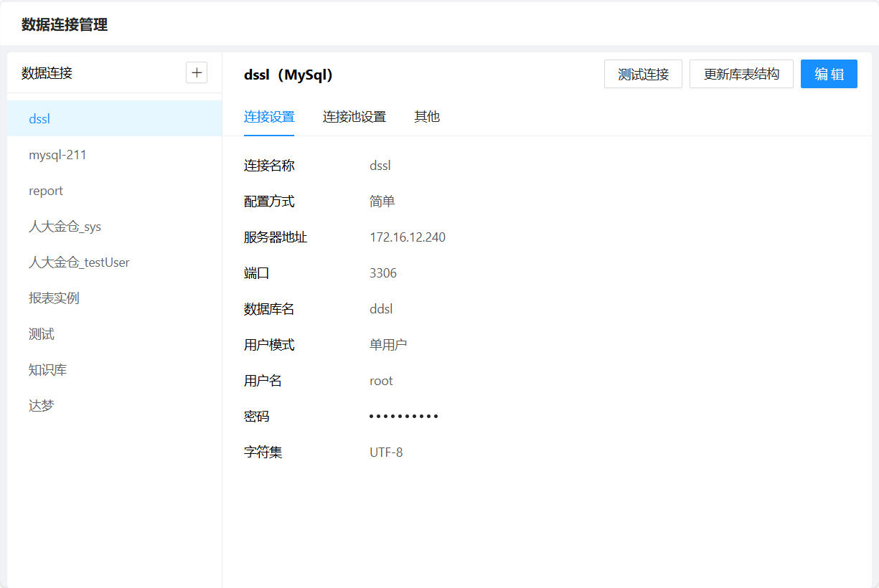The width and height of the screenshot is (879, 588).
Task: Select the dssl connection in sidebar
Action: coord(40,119)
